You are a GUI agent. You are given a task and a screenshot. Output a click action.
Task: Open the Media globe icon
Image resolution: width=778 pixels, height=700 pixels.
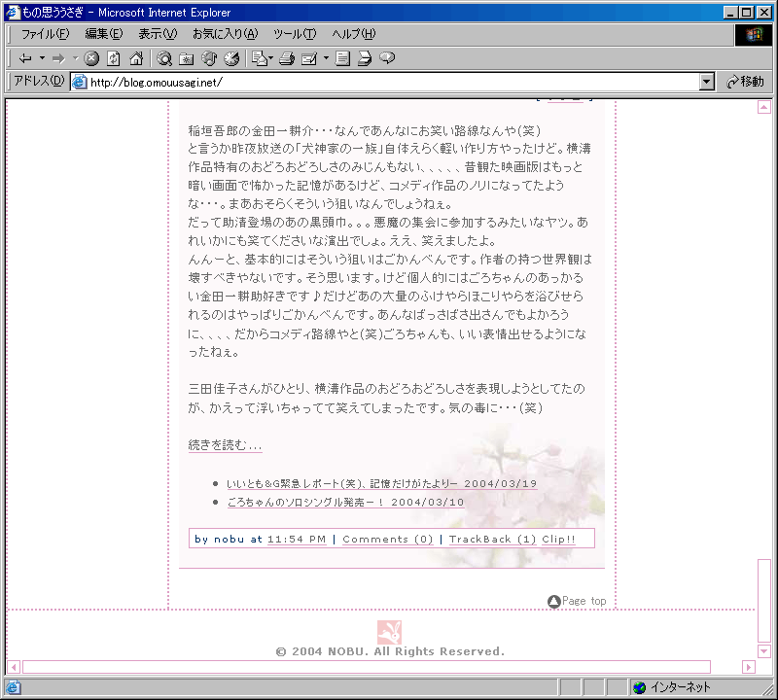coord(209,58)
